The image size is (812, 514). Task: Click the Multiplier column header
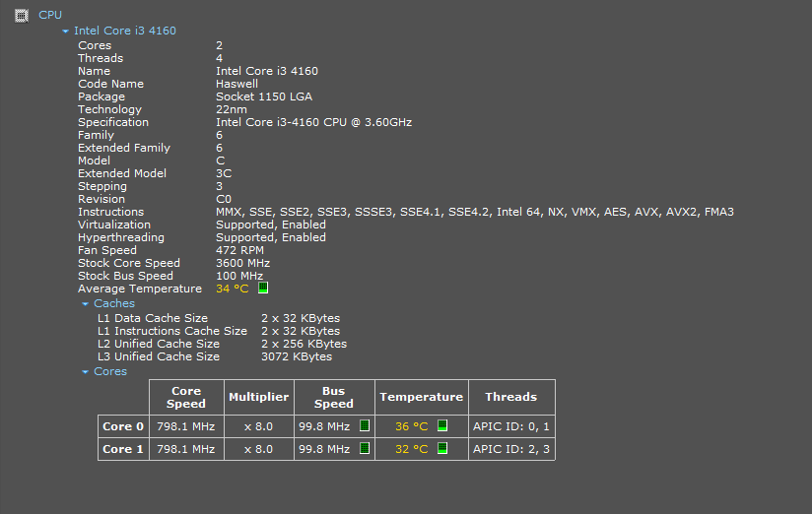tap(259, 397)
